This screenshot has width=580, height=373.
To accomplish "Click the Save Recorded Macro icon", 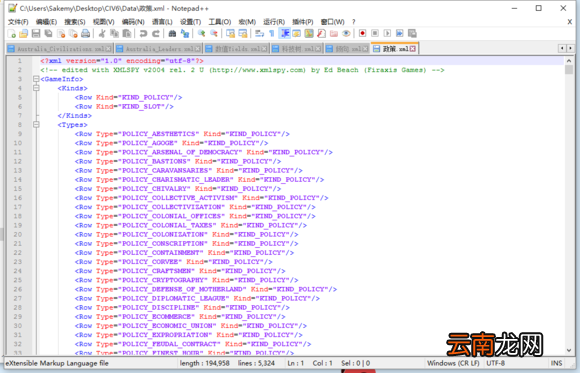I will (x=412, y=34).
